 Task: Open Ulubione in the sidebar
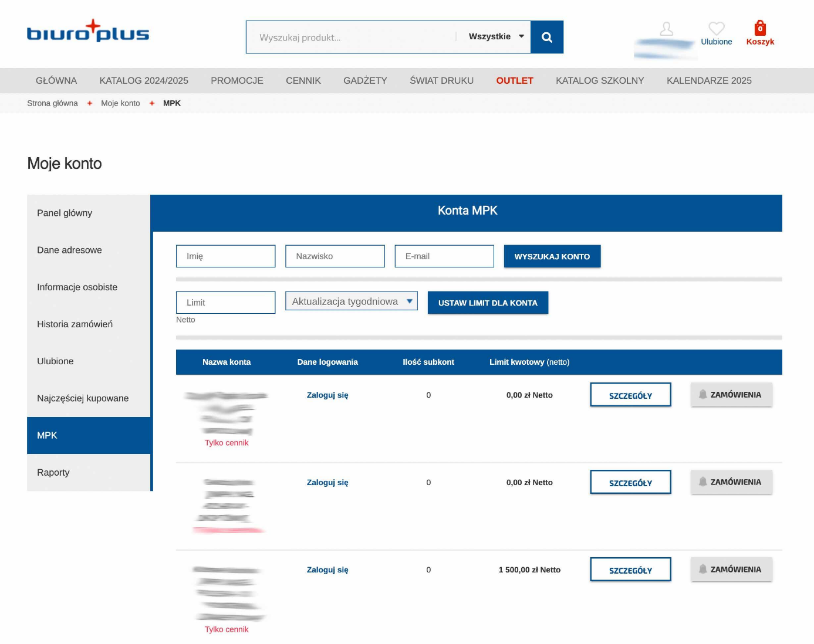coord(89,361)
